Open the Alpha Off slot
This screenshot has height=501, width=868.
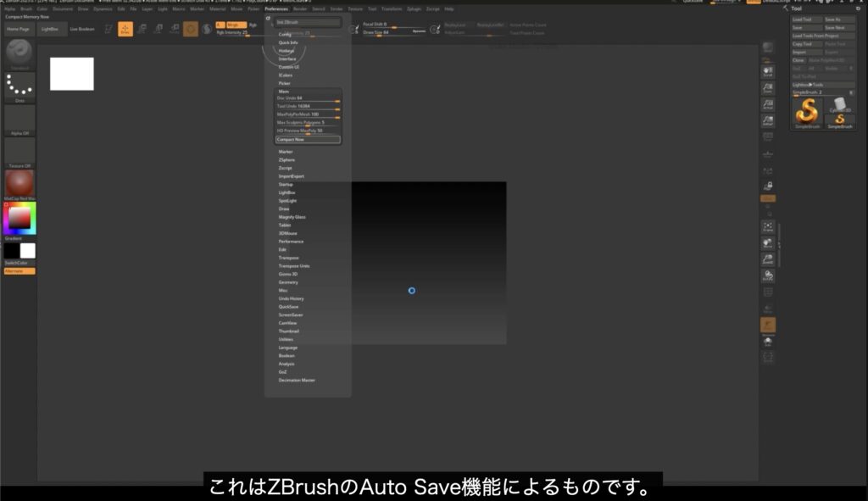click(19, 120)
